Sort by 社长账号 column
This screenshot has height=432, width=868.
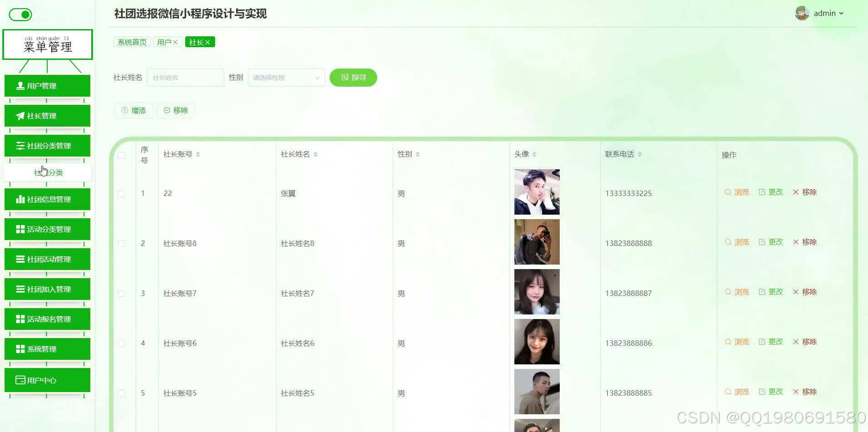[198, 154]
